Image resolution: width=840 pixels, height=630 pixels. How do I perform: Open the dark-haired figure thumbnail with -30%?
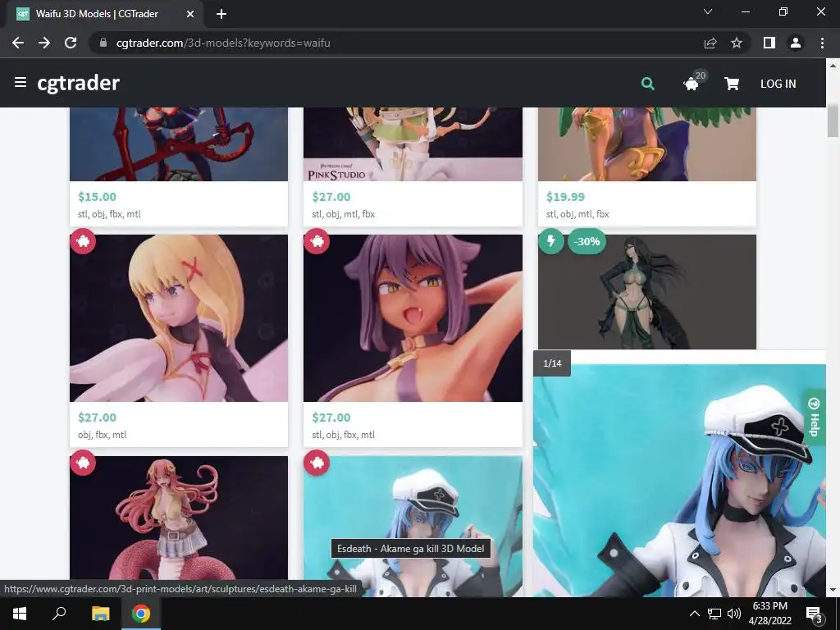(x=647, y=292)
